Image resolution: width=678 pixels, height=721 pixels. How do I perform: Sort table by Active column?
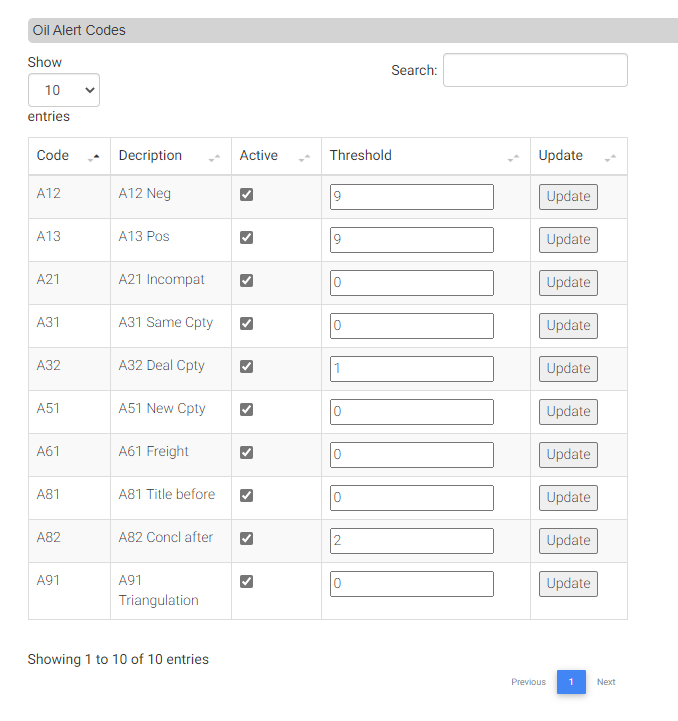[x=276, y=156]
